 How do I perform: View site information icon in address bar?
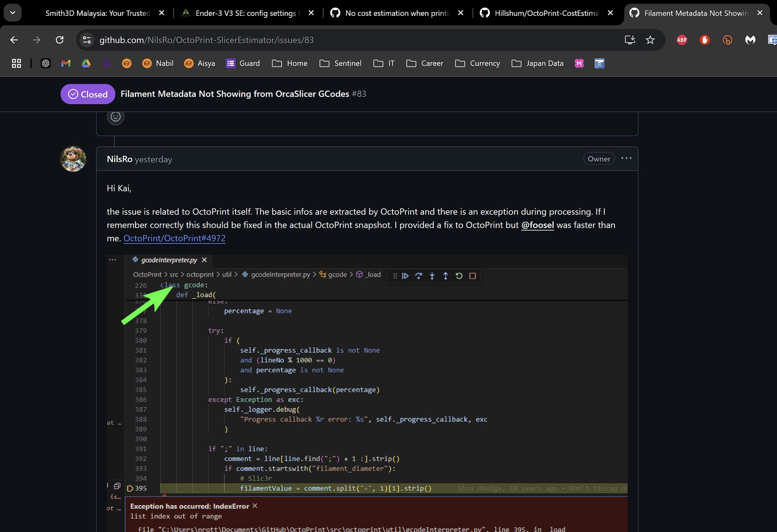[x=87, y=40]
